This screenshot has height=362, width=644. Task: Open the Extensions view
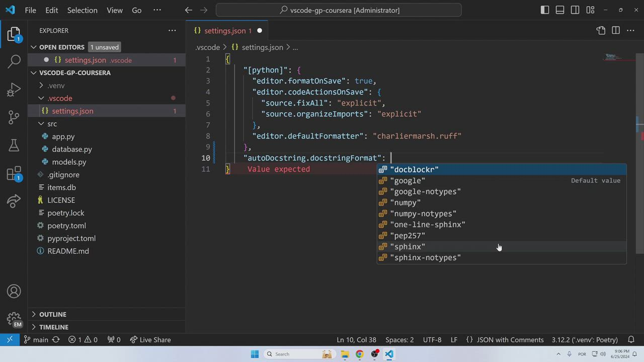click(x=14, y=174)
